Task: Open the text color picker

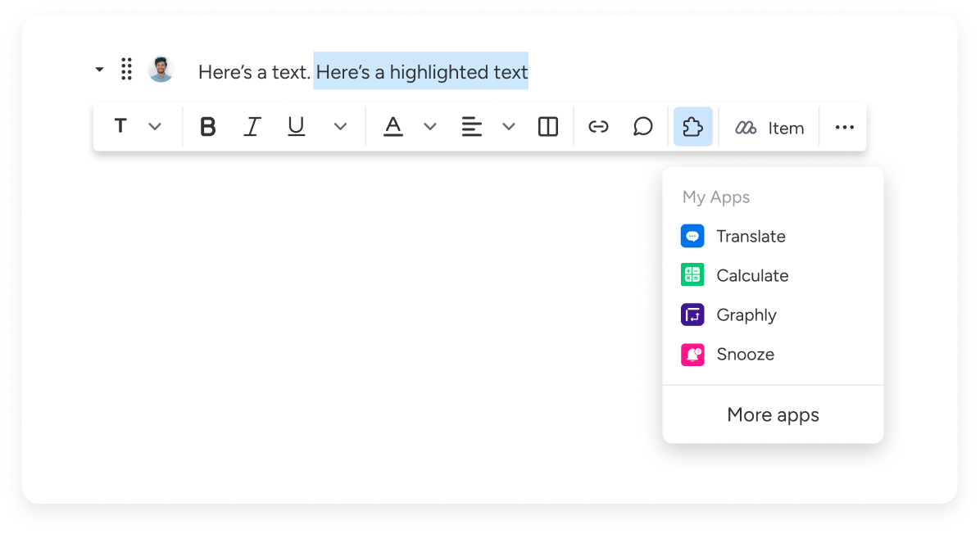Action: coord(393,126)
